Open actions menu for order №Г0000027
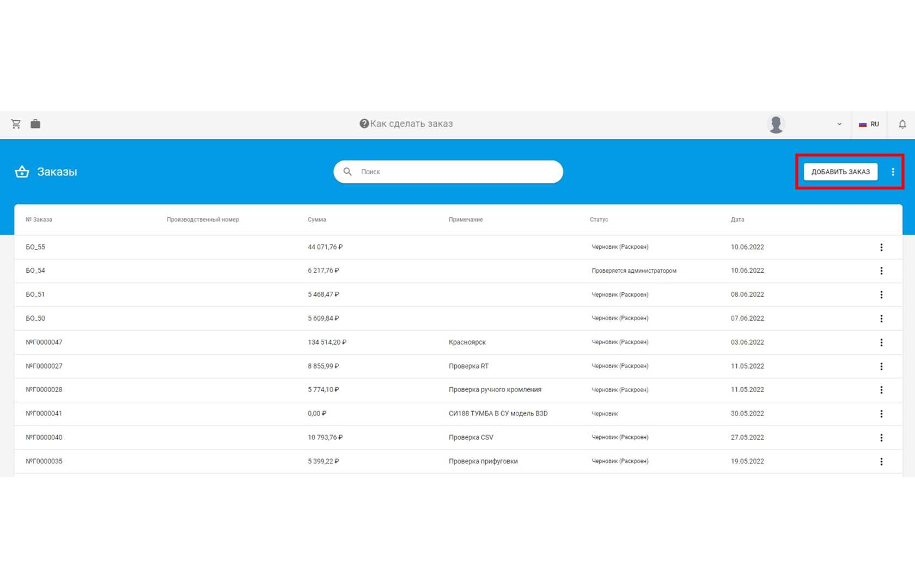 pyautogui.click(x=881, y=366)
